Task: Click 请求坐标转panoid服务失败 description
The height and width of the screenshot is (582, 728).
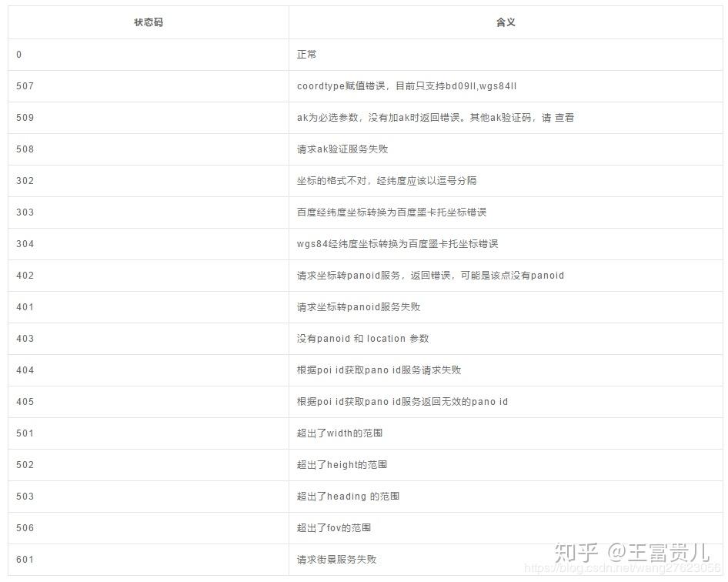Action: (x=359, y=307)
